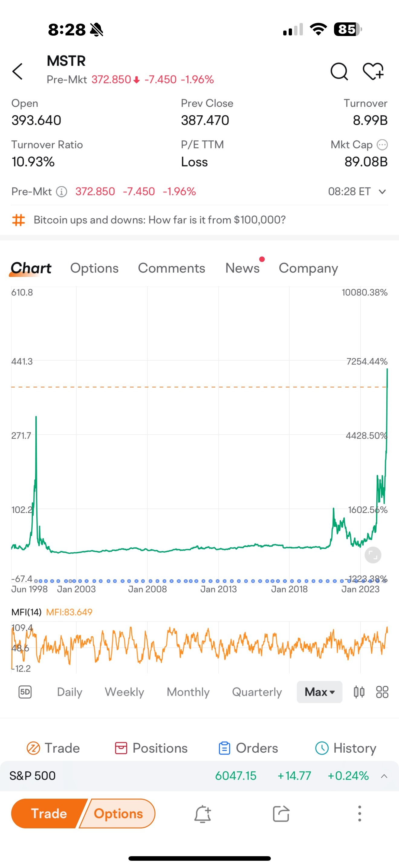
Task: Switch to the Options tab
Action: [94, 268]
